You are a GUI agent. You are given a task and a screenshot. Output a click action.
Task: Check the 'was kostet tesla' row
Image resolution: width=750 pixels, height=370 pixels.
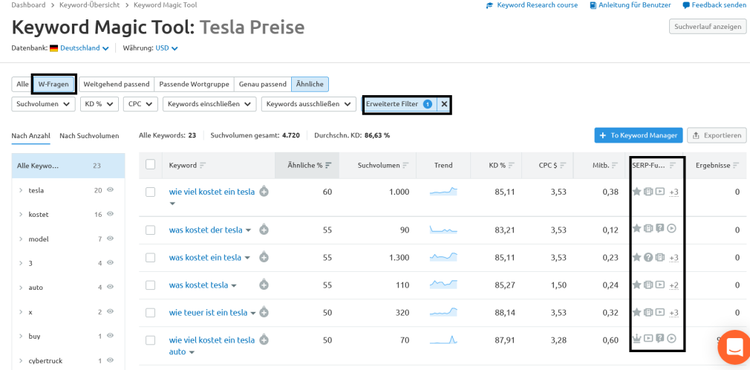coord(150,285)
